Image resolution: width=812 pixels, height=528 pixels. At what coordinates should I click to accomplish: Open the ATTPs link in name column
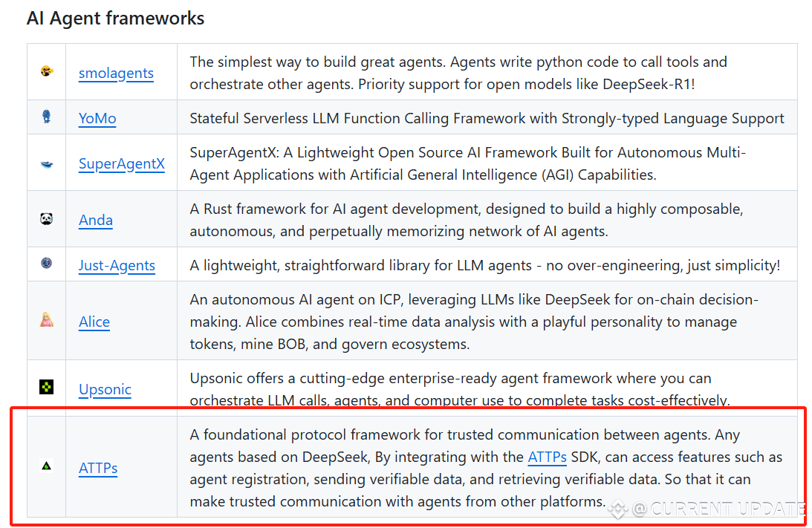click(98, 468)
